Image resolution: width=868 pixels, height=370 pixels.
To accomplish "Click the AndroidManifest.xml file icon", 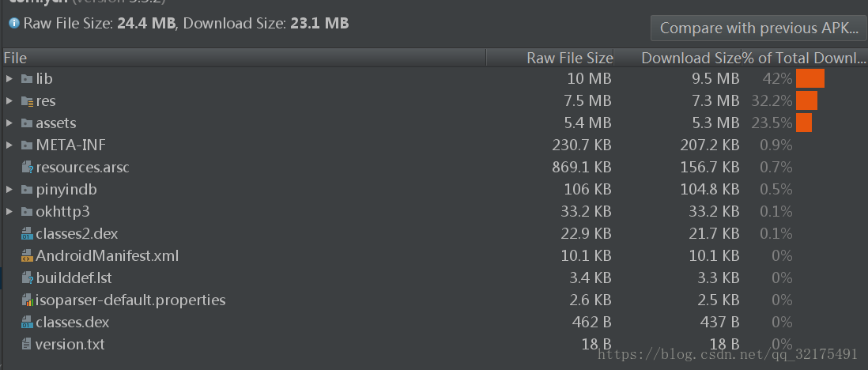I will point(27,256).
